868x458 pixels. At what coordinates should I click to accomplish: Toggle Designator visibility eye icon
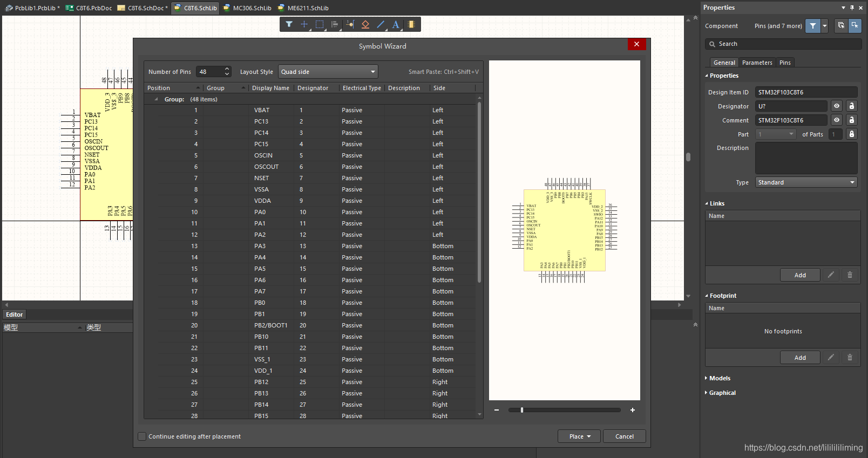point(836,106)
